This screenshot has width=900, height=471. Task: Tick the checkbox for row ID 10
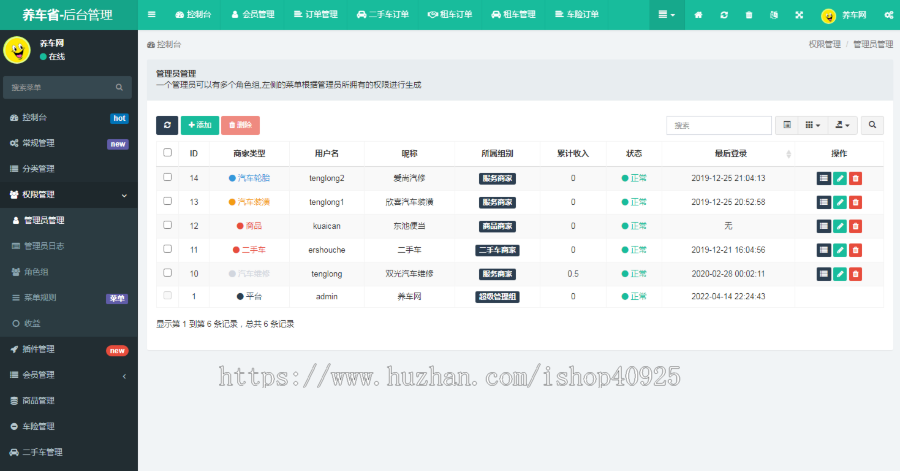(168, 273)
